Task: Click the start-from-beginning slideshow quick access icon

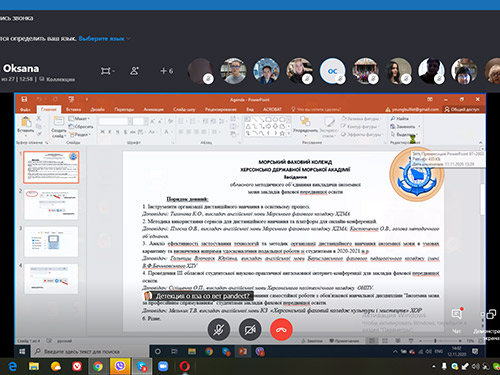Action: [71, 99]
